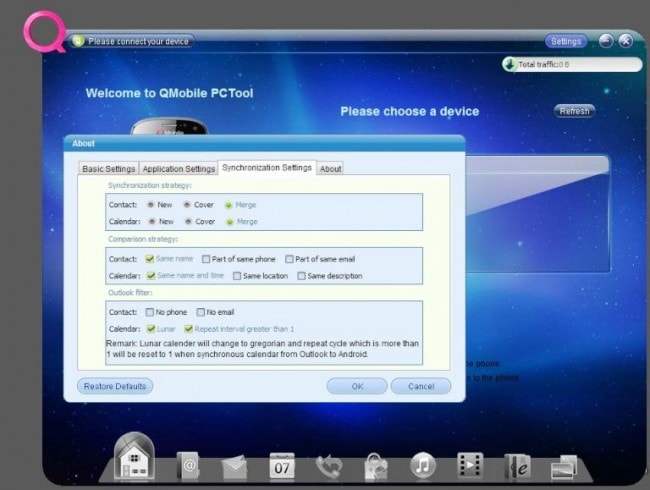Screen dimensions: 650x490
Task: Open the Calendar icon showing 07
Action: (x=282, y=466)
